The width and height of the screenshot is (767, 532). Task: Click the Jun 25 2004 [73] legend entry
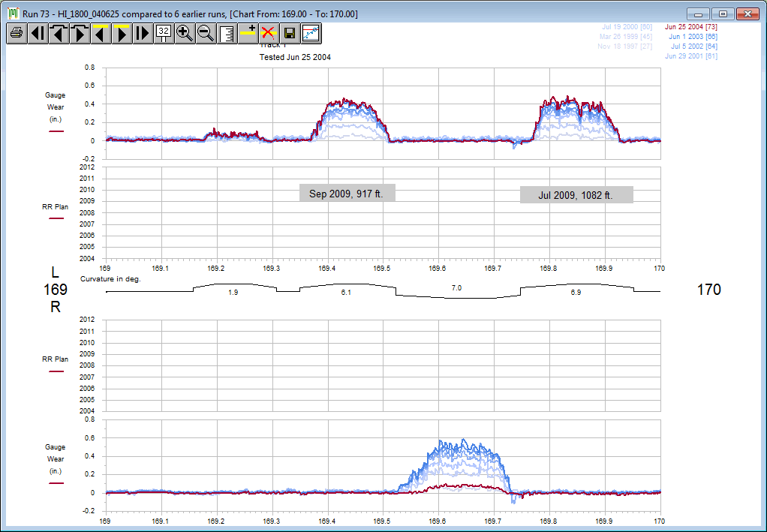point(690,27)
